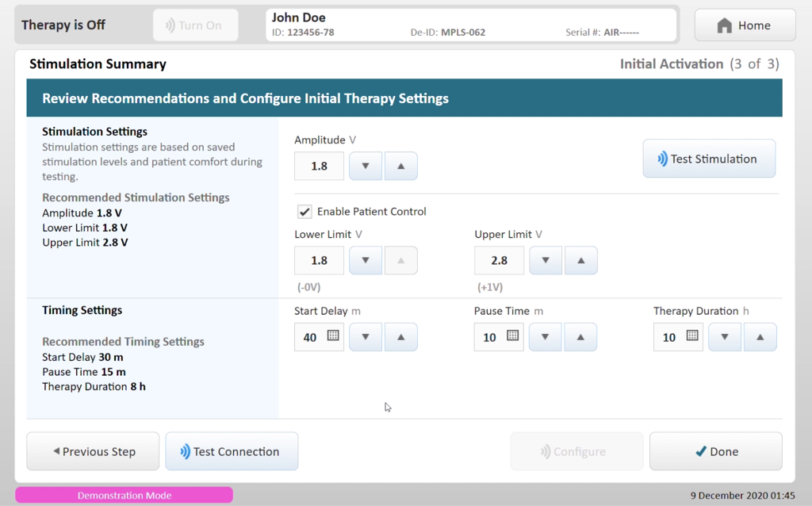Click the Initial Activation (3 of 3) label
This screenshot has height=506, width=812.
(699, 63)
